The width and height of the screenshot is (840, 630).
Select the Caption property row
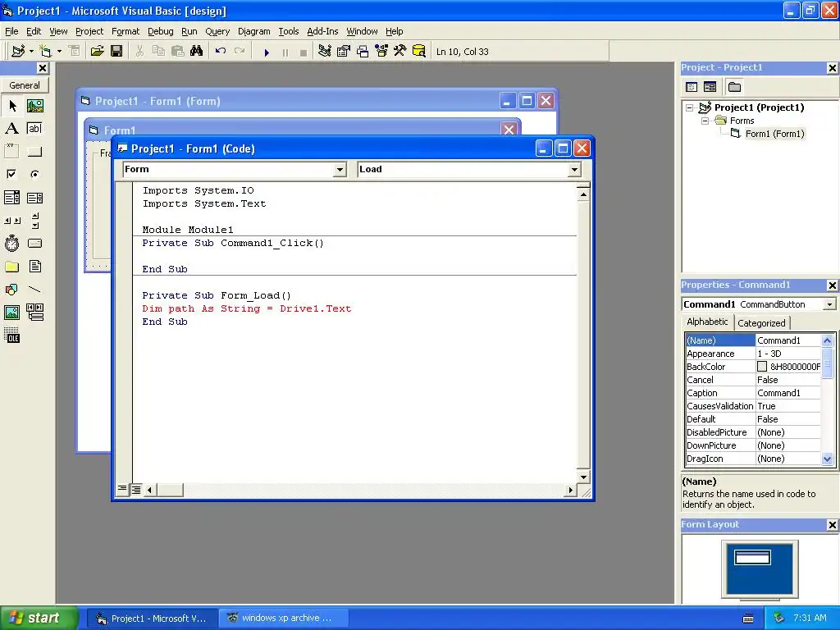[x=753, y=393]
